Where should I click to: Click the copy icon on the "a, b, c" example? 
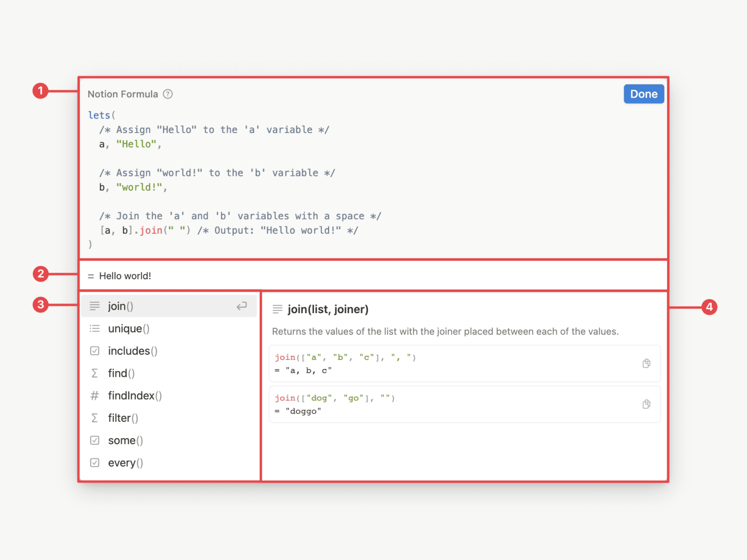[x=646, y=364]
